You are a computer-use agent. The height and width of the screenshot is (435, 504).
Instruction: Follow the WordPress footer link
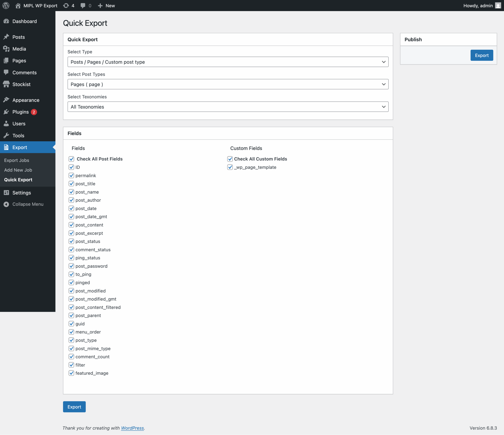pyautogui.click(x=132, y=428)
